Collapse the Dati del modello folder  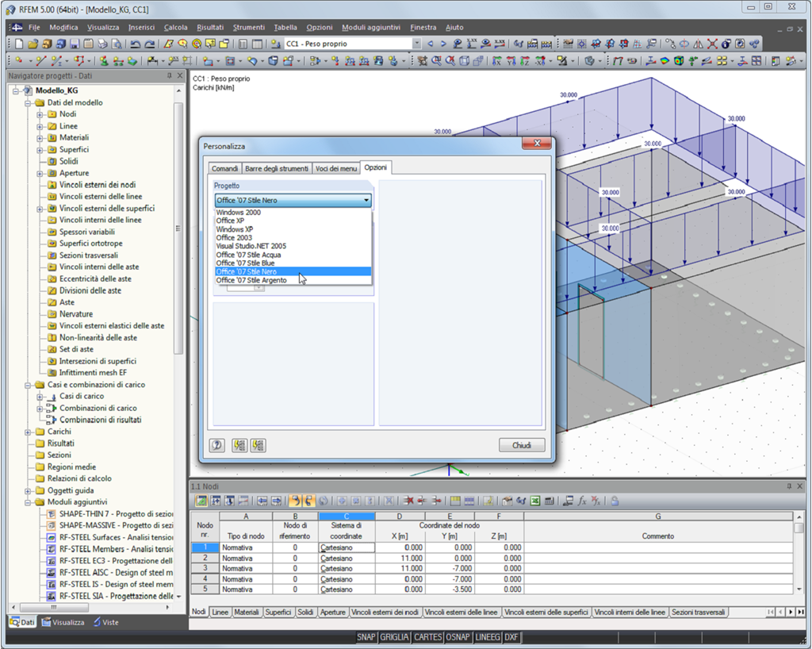point(28,103)
